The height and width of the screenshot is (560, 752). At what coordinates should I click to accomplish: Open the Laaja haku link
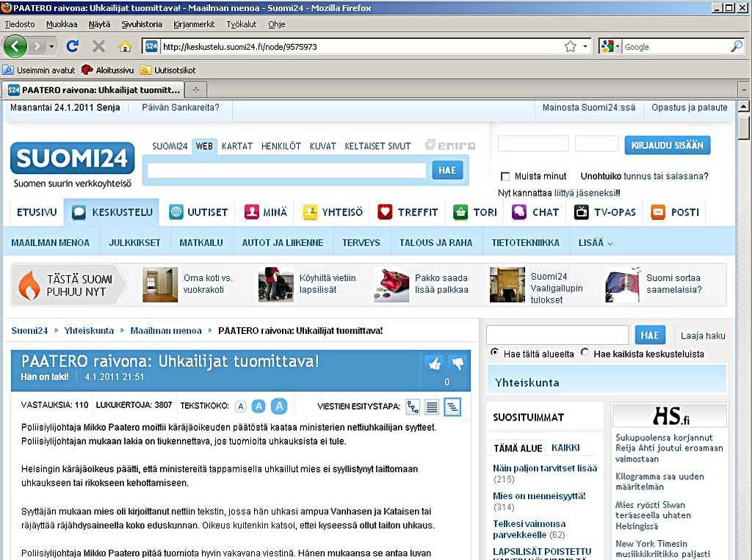703,335
